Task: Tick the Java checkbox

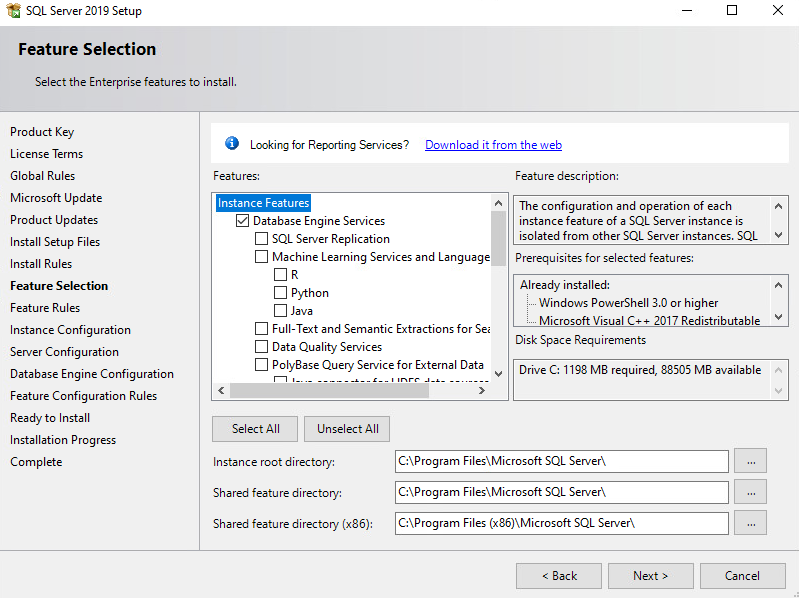Action: coord(280,310)
